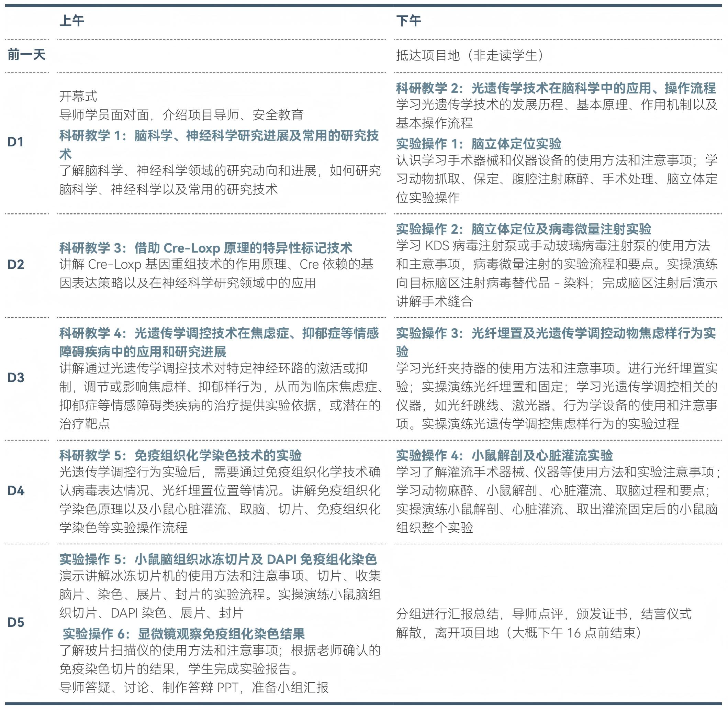
Task: Click the 上午 column header
Action: coord(71,21)
